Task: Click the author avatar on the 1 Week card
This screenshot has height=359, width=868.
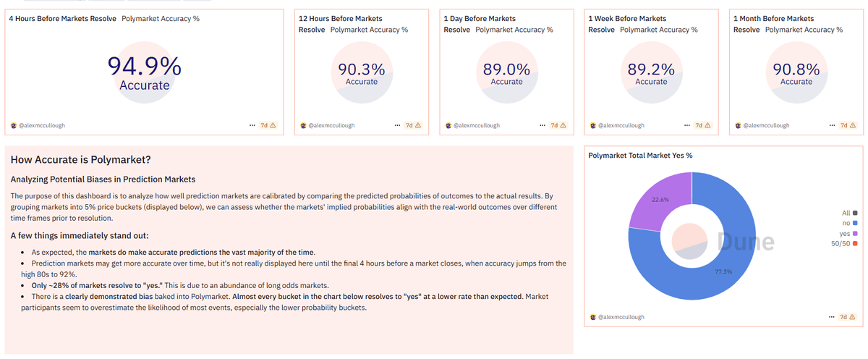Action: (x=592, y=125)
